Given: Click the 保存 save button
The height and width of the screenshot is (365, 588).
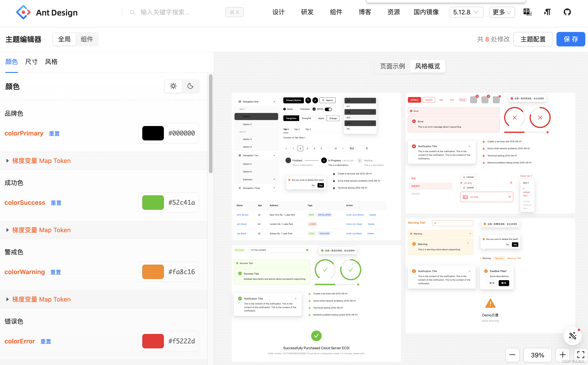Looking at the screenshot, I should tap(570, 39).
